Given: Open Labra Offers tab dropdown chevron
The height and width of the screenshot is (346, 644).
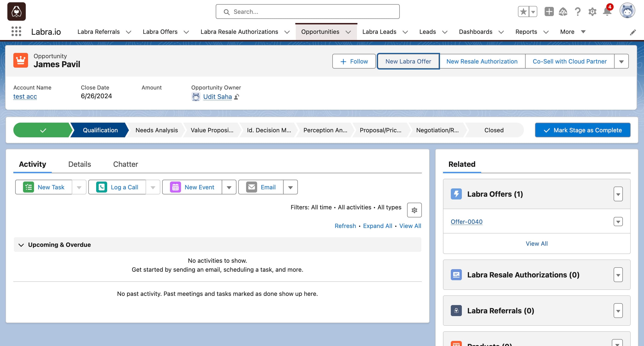Looking at the screenshot, I should 186,32.
